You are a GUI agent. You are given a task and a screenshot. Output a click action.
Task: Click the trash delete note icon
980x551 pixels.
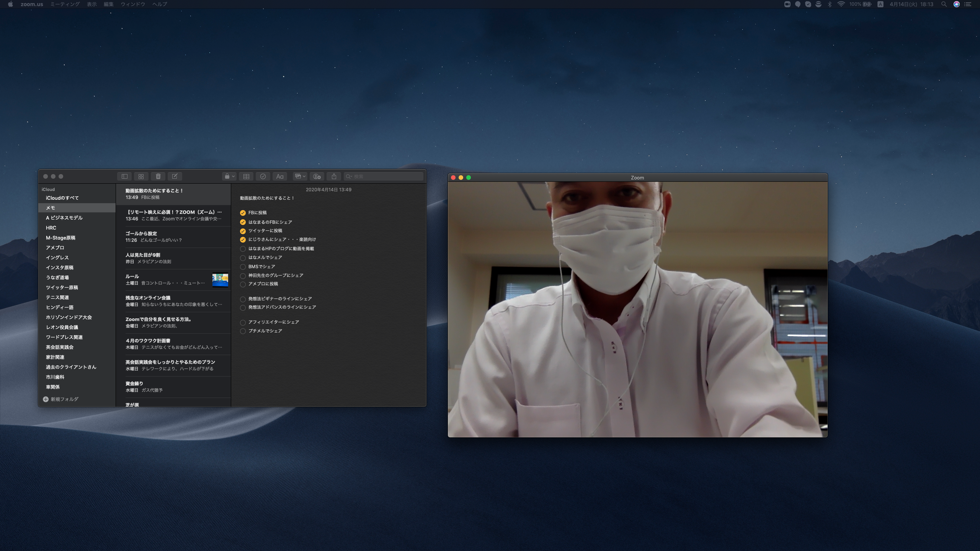[158, 176]
